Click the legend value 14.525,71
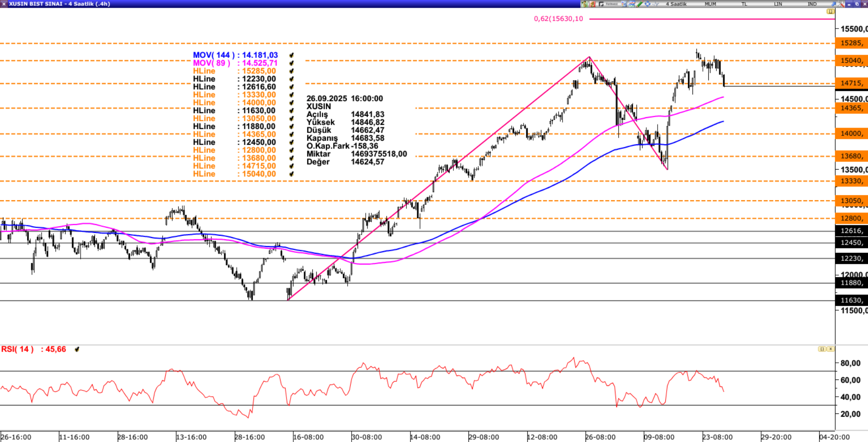 (x=260, y=63)
